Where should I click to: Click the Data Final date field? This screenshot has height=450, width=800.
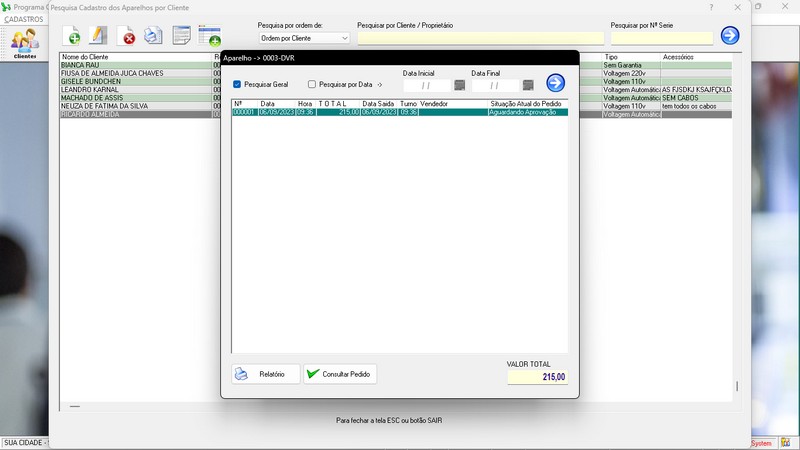(x=495, y=86)
